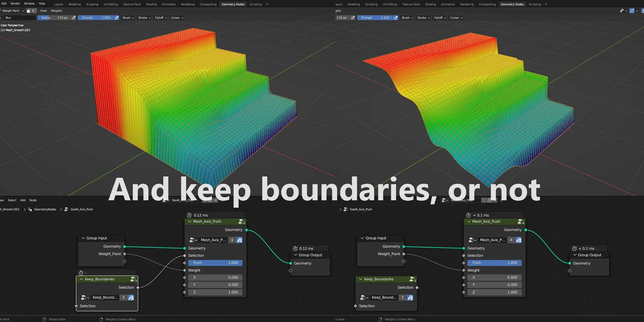
Task: Click the Z 1.000 field in left Mesh_Axis_Push node
Action: (215, 292)
